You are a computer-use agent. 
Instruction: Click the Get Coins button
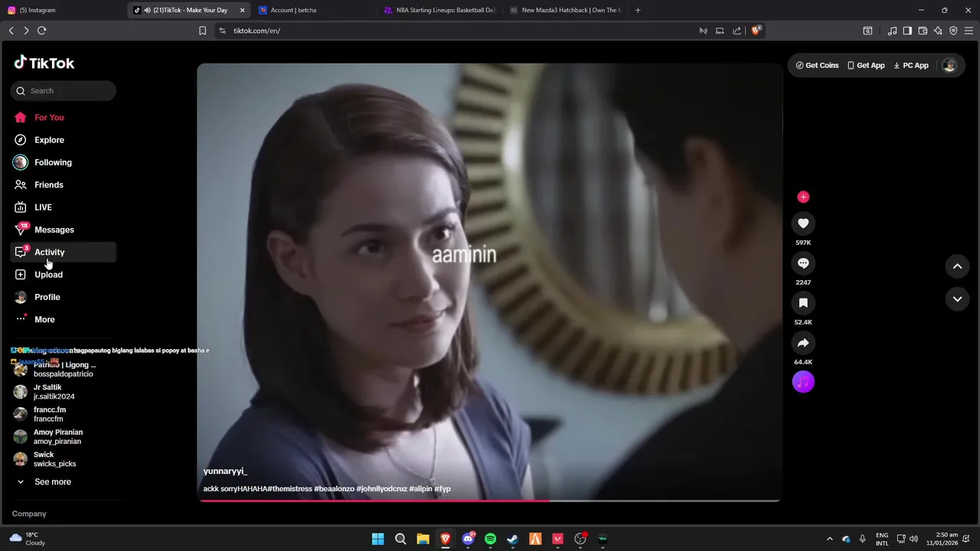[818, 65]
